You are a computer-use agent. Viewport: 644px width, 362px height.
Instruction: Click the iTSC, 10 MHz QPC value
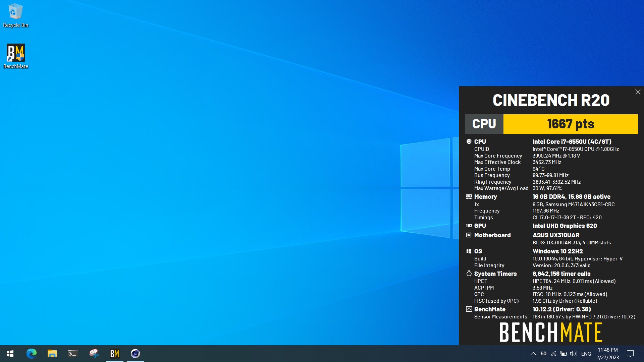point(570,294)
